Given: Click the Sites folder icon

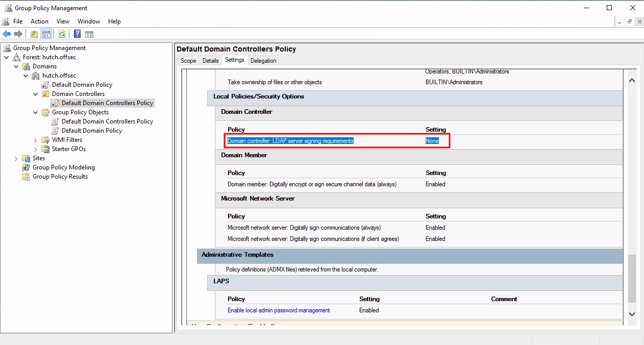Looking at the screenshot, I should (x=26, y=158).
